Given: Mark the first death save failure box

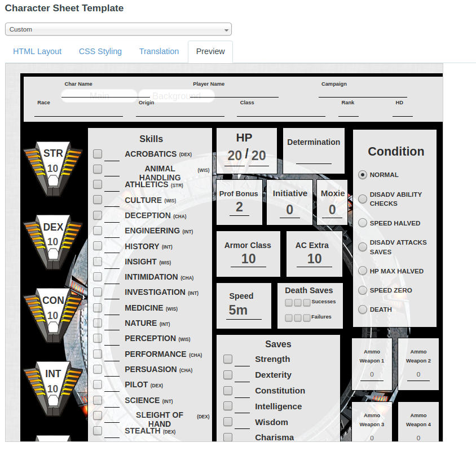Looking at the screenshot, I should pyautogui.click(x=289, y=318).
